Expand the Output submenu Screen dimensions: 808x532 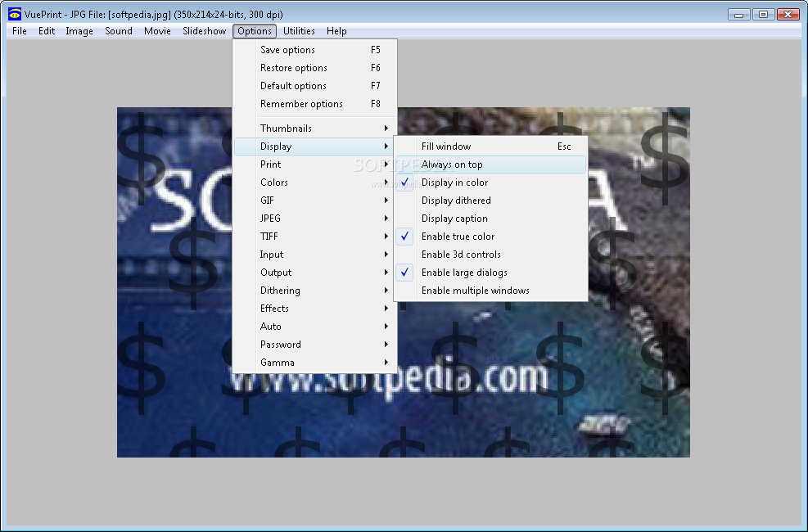tap(315, 273)
